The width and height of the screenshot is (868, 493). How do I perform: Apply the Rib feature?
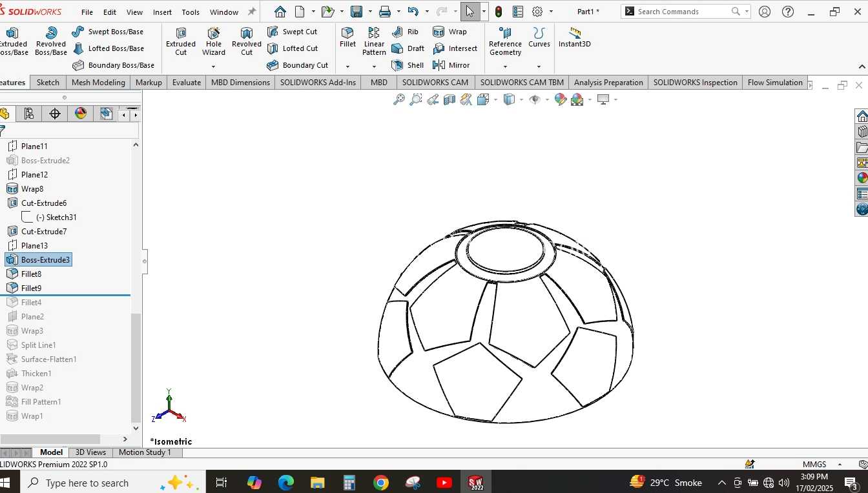pos(405,32)
